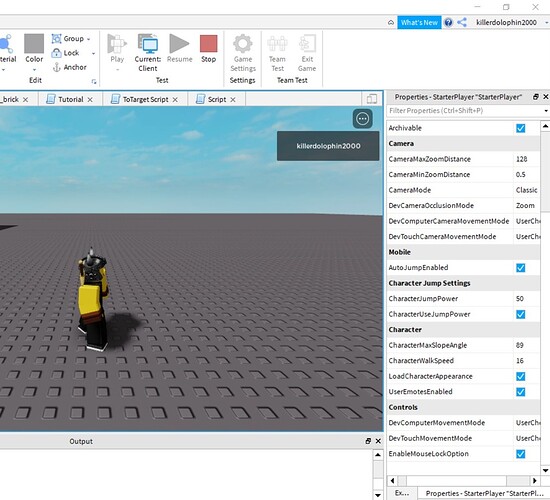Click the Material tool icon
Screen dimensions: 550x500
(x=6, y=44)
